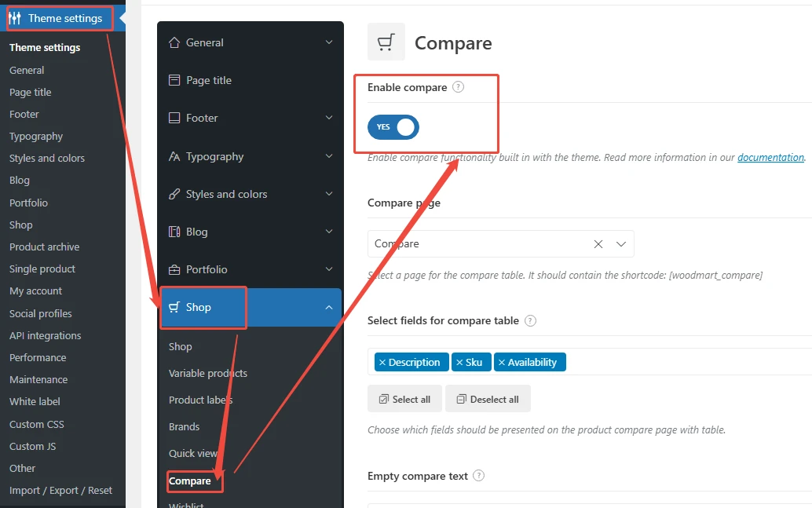Open Performance in the left sidebar
Screen dimensions: 812x508
coord(38,357)
